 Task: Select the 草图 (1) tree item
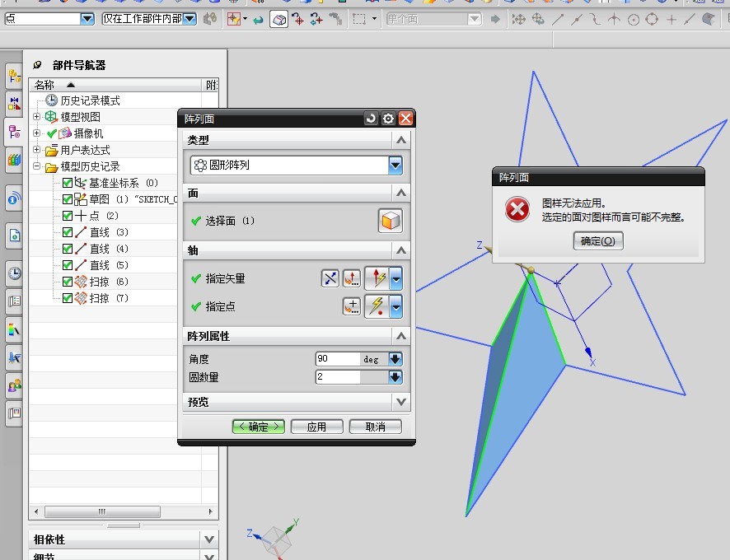126,199
